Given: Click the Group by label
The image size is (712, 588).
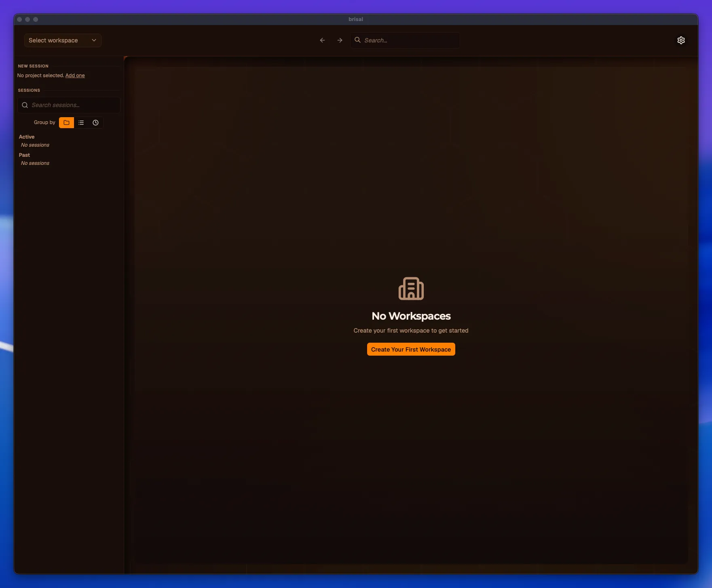Looking at the screenshot, I should (44, 122).
